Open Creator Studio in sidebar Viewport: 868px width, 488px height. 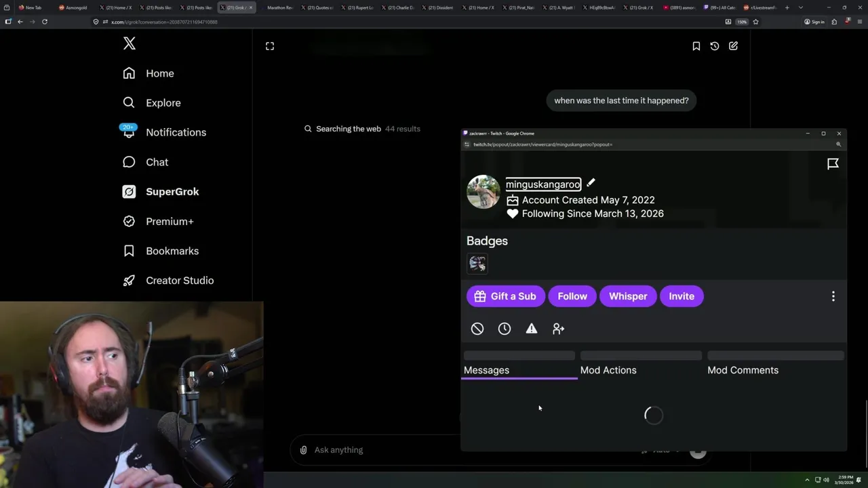pyautogui.click(x=168, y=281)
